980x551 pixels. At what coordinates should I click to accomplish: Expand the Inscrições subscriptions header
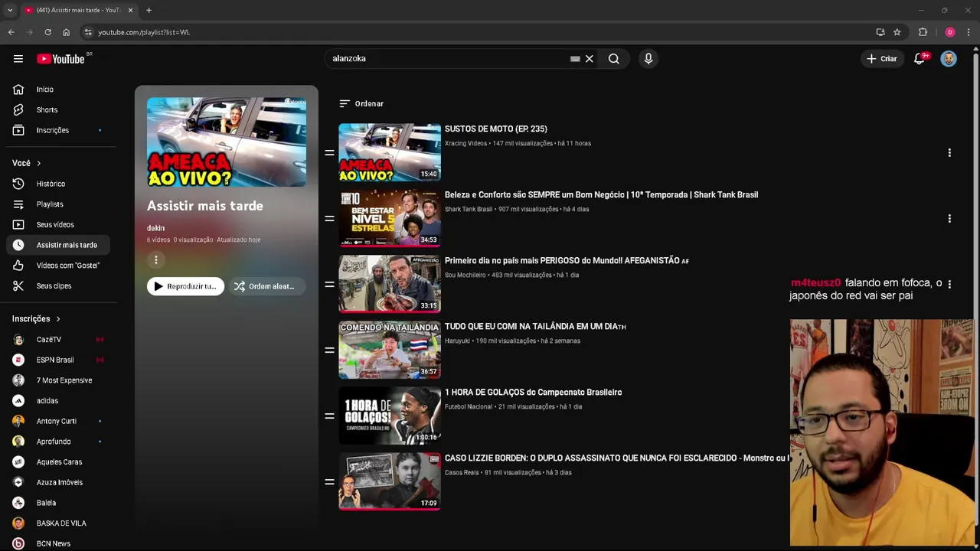pos(36,319)
